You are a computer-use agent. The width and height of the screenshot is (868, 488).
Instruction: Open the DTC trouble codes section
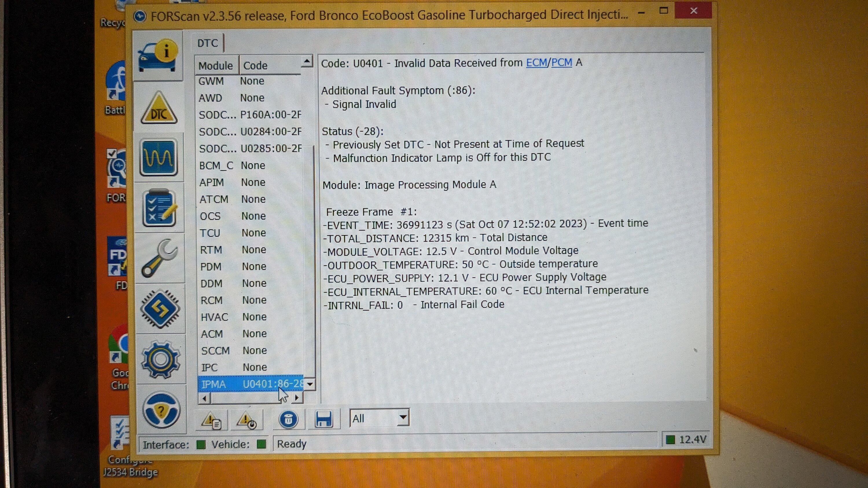point(159,108)
